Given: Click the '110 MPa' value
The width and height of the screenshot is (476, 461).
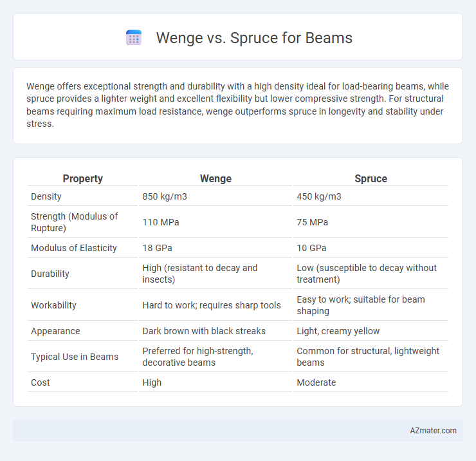Looking at the screenshot, I should [161, 222].
